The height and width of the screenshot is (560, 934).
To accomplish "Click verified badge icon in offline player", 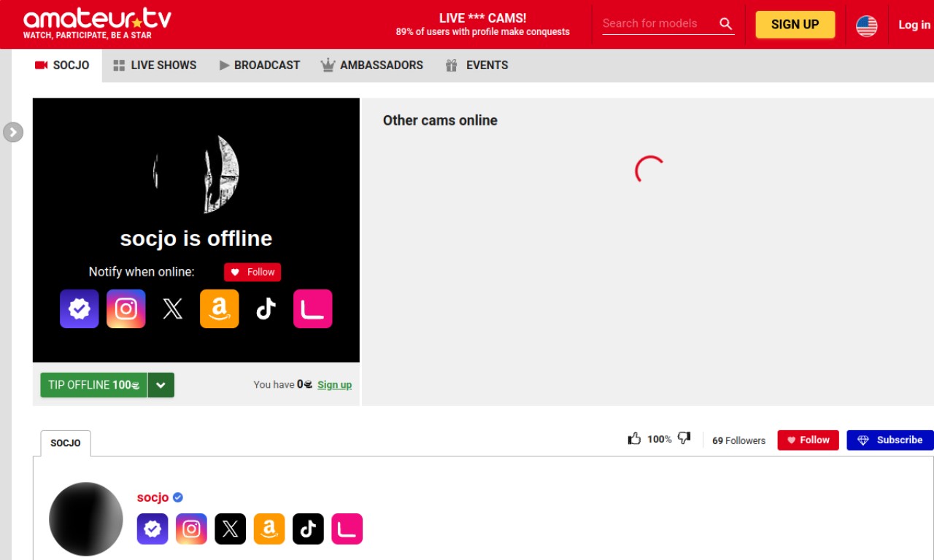I will 80,308.
